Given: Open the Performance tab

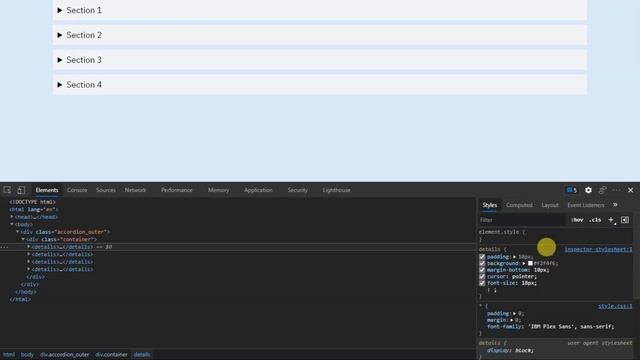Looking at the screenshot, I should (x=177, y=190).
